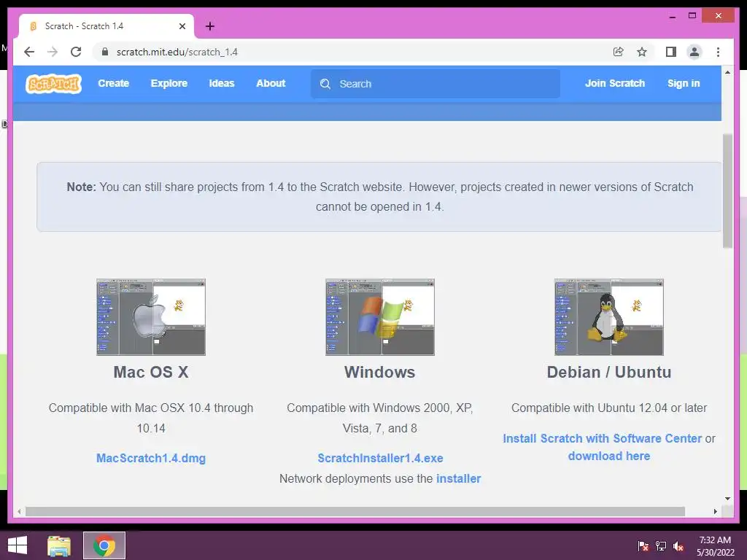
Task: Open the About page
Action: pyautogui.click(x=271, y=83)
